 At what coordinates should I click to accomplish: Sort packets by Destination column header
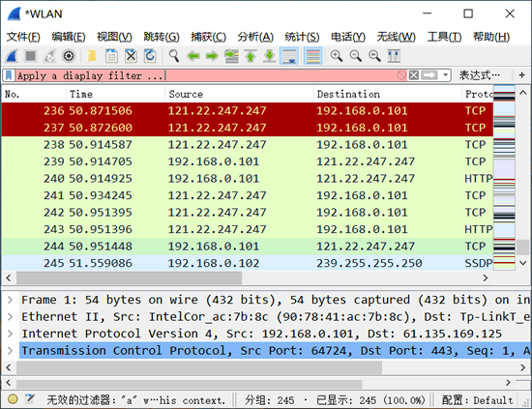click(x=388, y=94)
